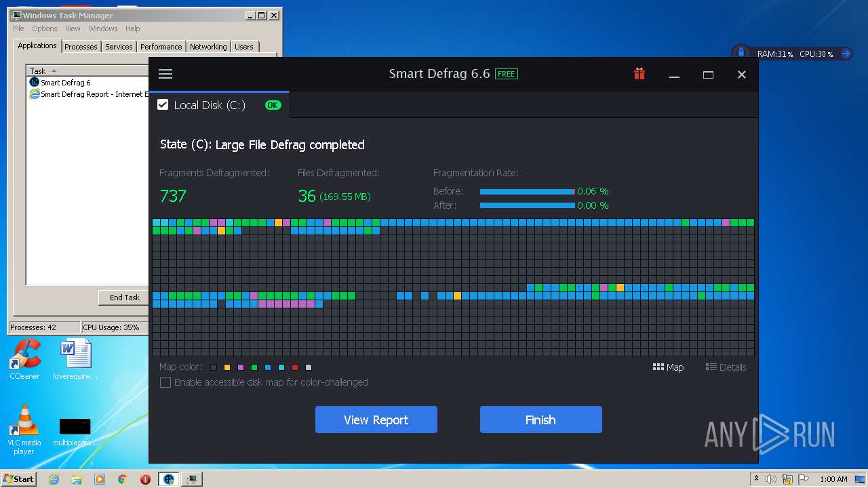Viewport: 868px width, 488px height.
Task: Select Task Manager taskbar button
Action: point(192,479)
